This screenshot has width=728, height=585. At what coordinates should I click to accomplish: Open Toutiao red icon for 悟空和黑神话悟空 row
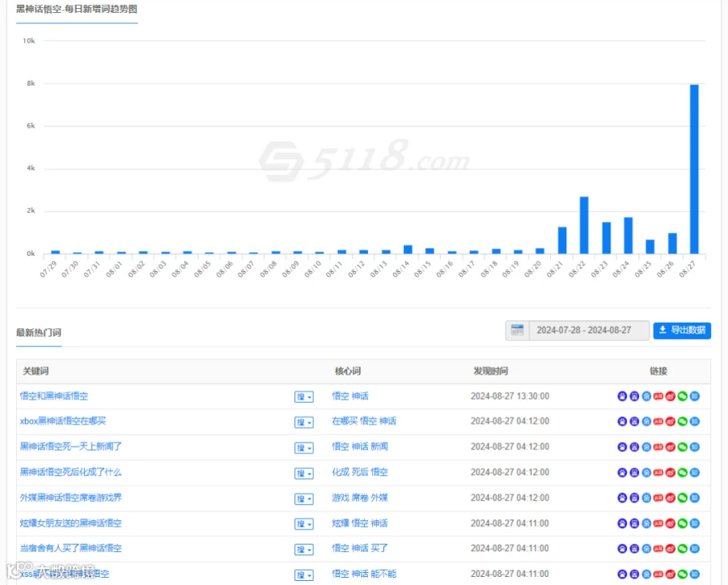(x=658, y=396)
